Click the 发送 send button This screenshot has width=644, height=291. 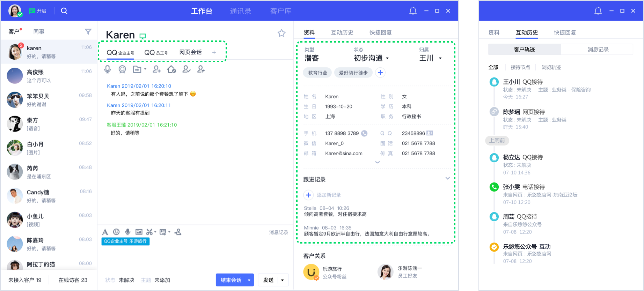pos(268,280)
